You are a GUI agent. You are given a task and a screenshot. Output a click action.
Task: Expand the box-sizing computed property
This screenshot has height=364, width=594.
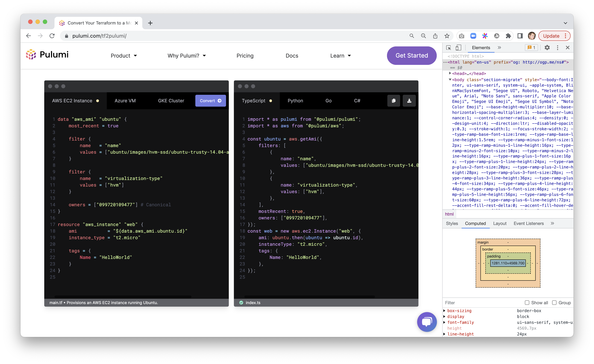tap(444, 311)
